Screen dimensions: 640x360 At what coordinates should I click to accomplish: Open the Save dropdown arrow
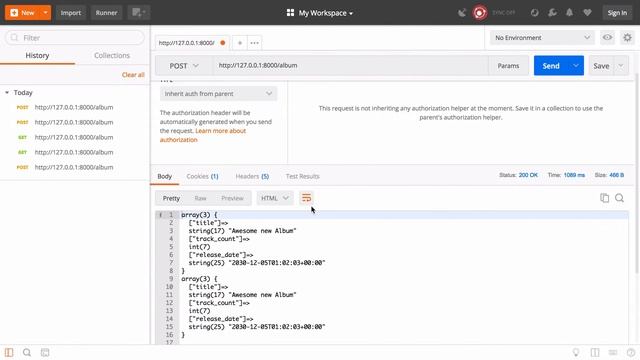coord(621,66)
